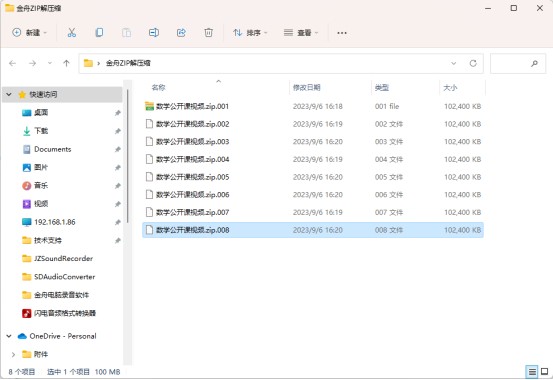The height and width of the screenshot is (380, 553).
Task: Go forward with the right arrow
Action: click(32, 63)
